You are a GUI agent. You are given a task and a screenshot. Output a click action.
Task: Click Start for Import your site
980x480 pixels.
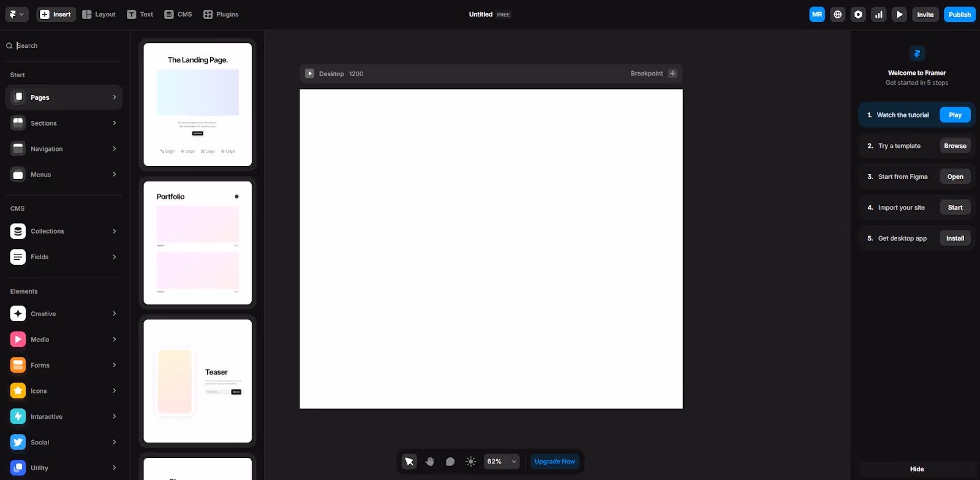point(955,207)
